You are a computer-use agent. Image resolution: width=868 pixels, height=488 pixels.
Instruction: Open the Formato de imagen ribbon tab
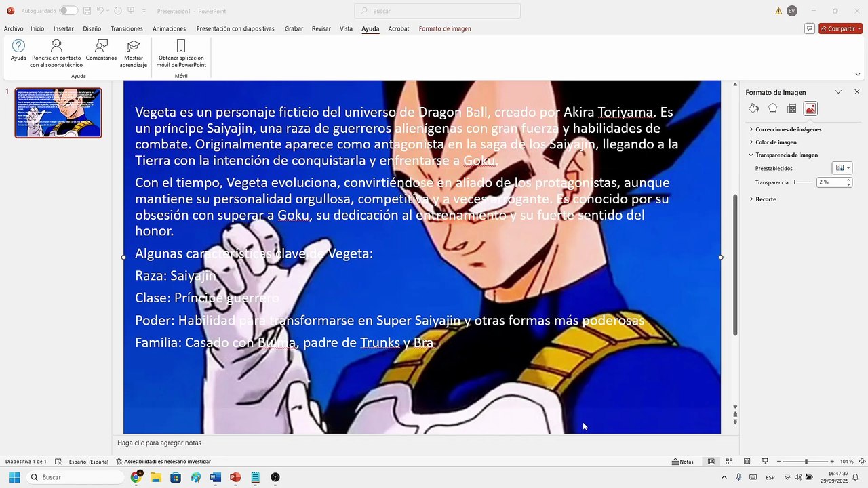[445, 28]
